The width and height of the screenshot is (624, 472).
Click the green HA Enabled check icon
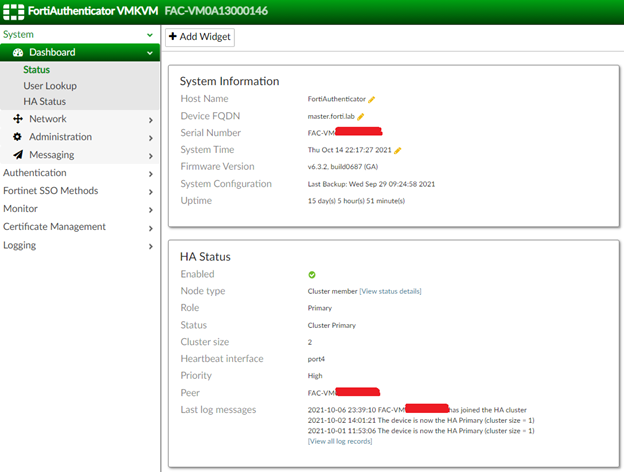point(312,274)
